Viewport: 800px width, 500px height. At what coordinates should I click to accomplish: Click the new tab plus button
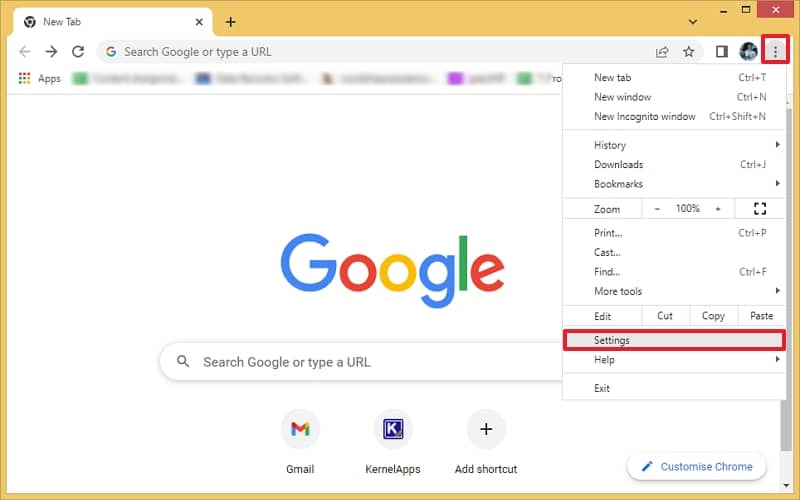click(231, 22)
